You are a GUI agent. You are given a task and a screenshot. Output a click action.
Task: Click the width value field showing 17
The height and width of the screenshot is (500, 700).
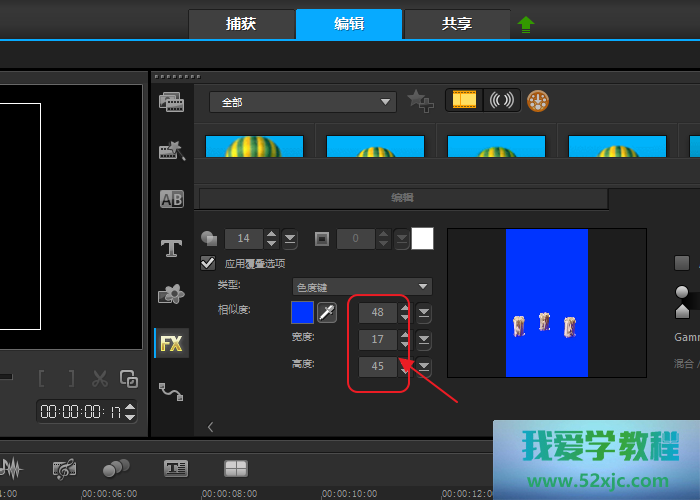pos(377,340)
